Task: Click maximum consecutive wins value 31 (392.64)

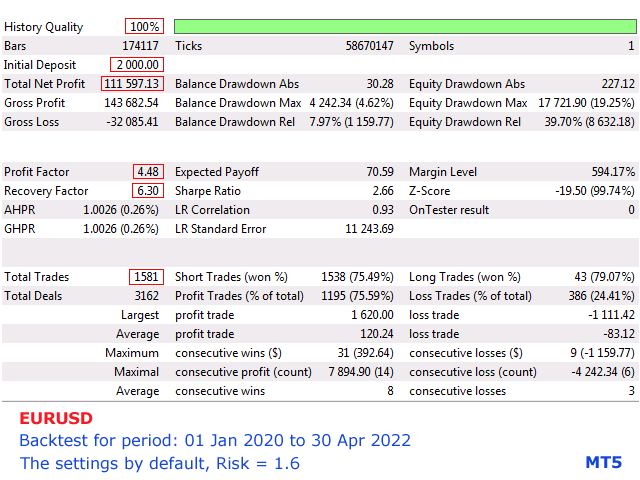Action: [365, 353]
